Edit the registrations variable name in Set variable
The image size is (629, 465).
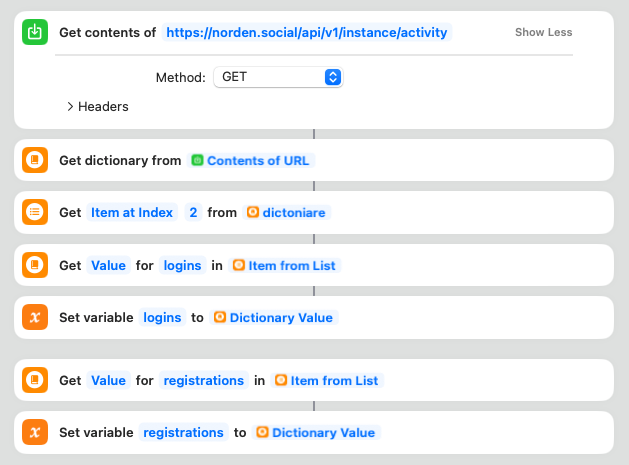183,432
